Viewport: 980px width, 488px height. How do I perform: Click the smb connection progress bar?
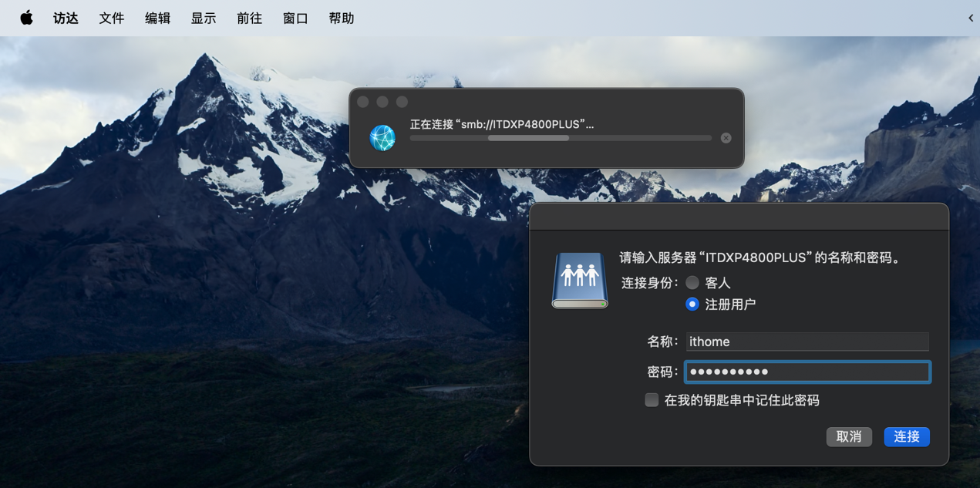tap(561, 138)
